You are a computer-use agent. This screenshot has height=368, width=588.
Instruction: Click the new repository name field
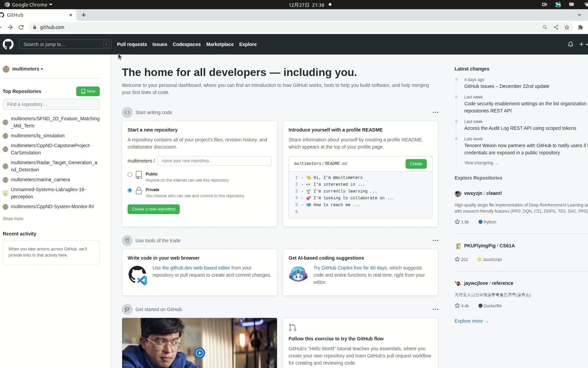[214, 161]
